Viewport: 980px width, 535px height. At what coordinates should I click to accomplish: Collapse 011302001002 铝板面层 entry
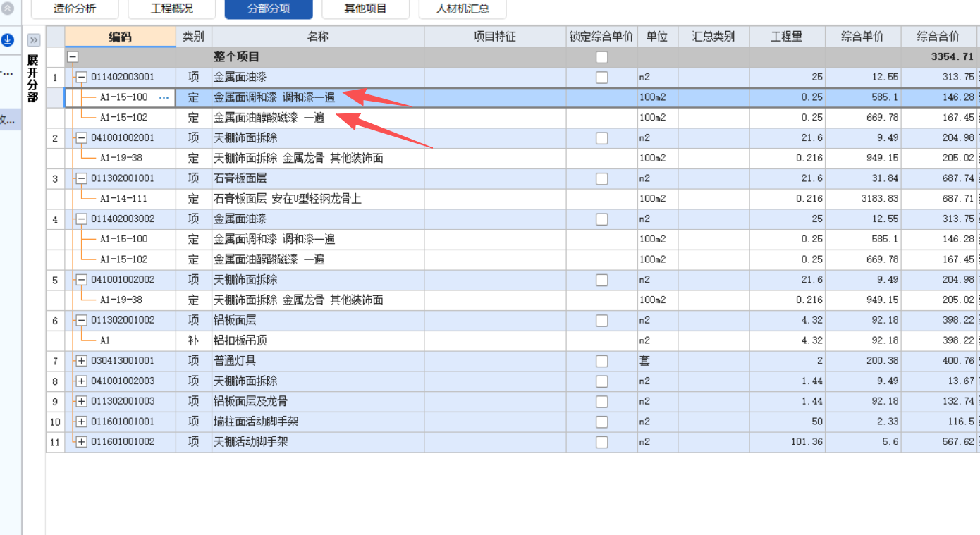pyautogui.click(x=80, y=320)
